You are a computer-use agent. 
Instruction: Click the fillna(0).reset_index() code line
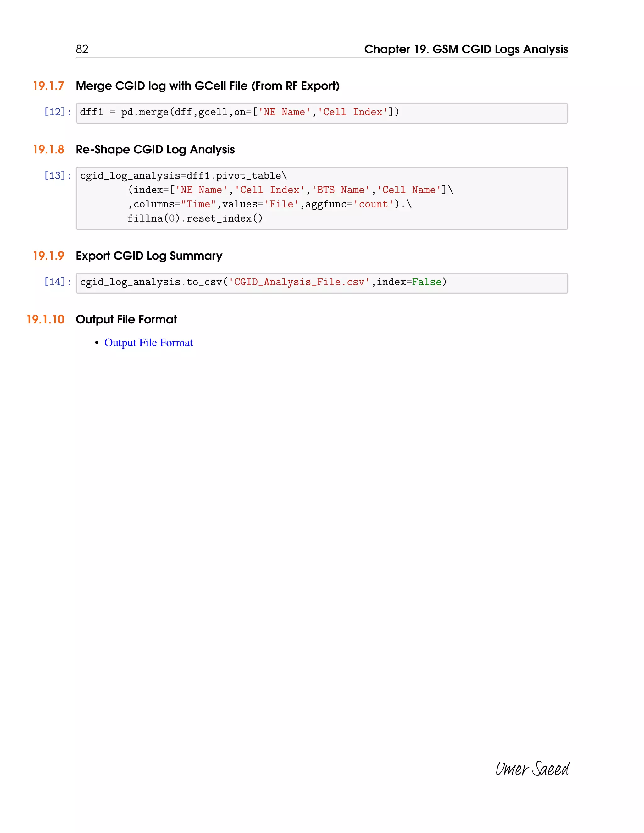(195, 218)
